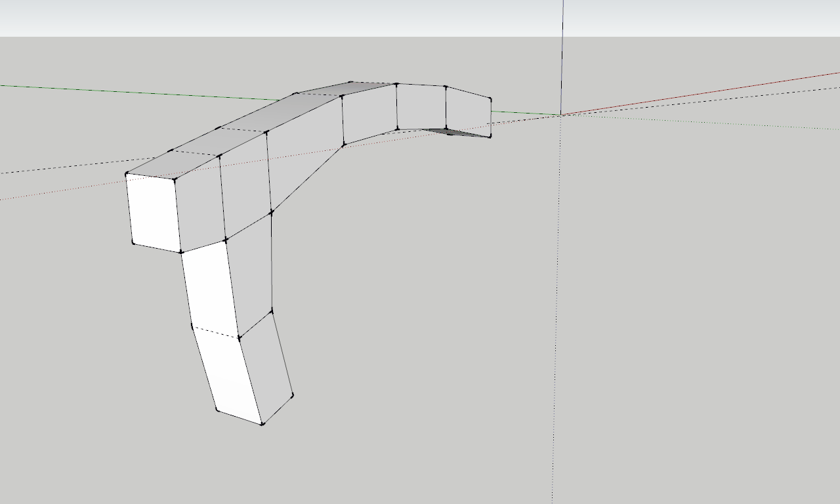The width and height of the screenshot is (840, 504).
Task: Click the lowest vertex at the leg's tip
Action: point(262,424)
